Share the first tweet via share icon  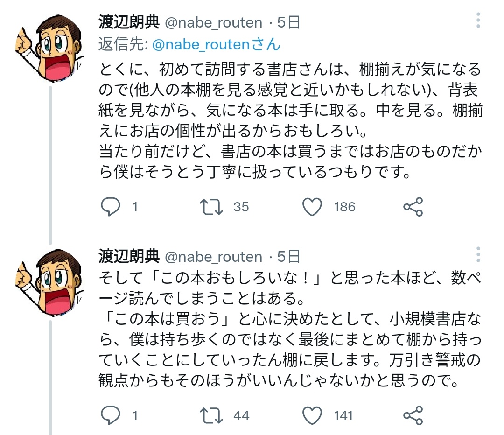pos(413,207)
